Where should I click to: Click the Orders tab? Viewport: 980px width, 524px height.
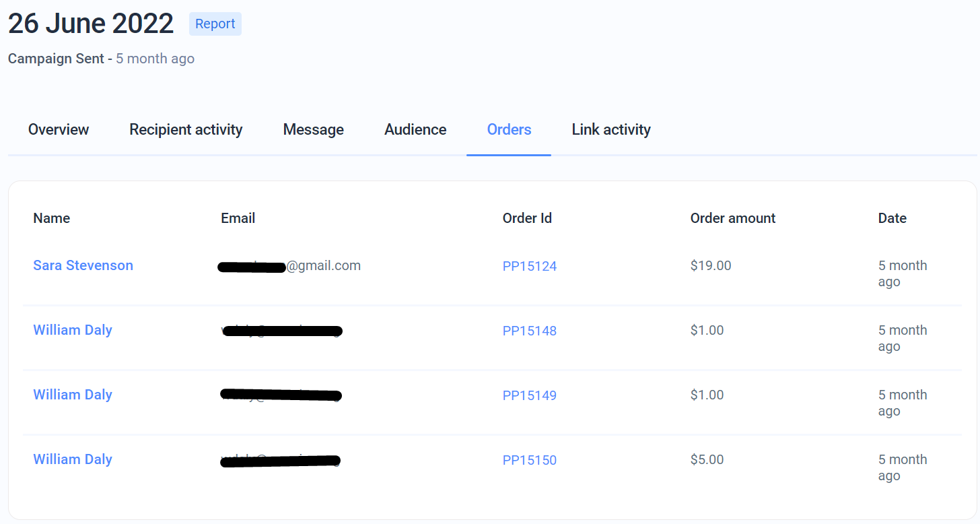[x=509, y=129]
